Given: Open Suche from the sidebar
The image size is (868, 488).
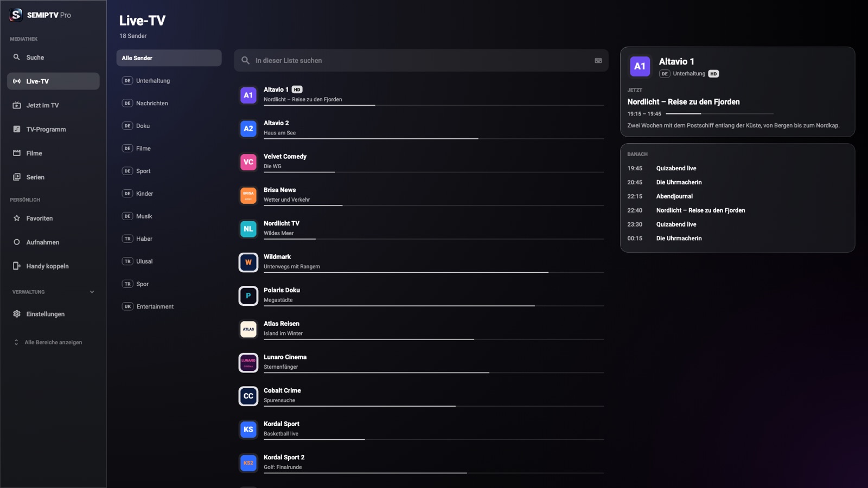Looking at the screenshot, I should [53, 57].
